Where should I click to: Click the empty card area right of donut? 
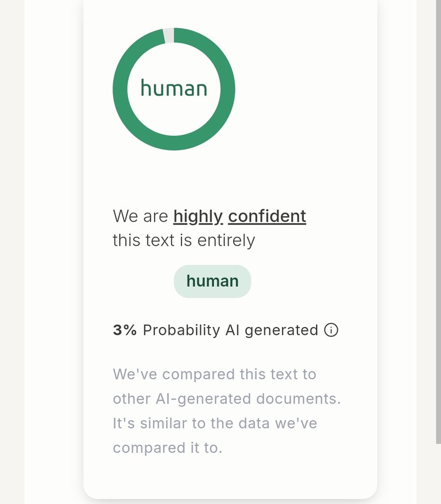click(305, 90)
